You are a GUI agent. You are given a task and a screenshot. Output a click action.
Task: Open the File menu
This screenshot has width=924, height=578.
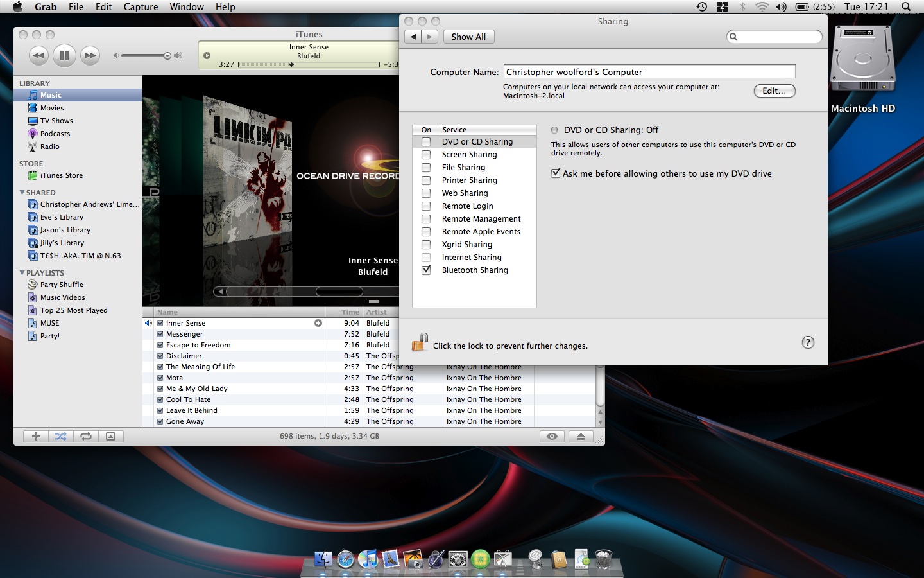[x=76, y=7]
